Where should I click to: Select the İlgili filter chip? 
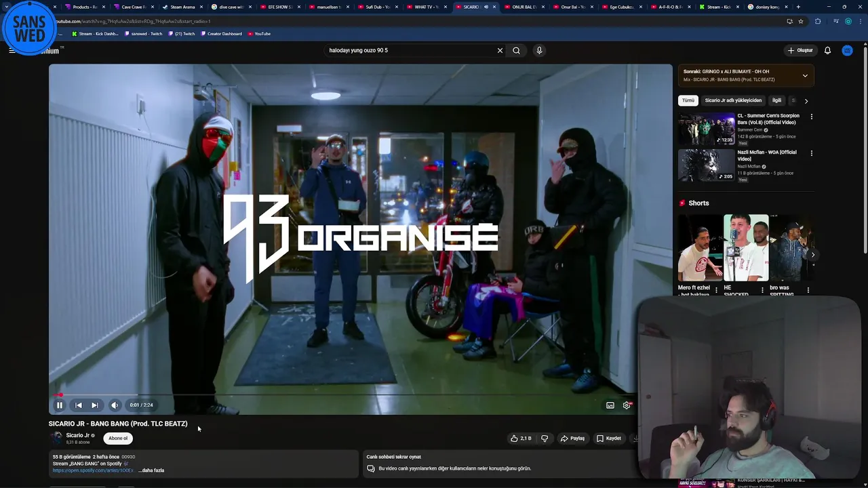776,100
